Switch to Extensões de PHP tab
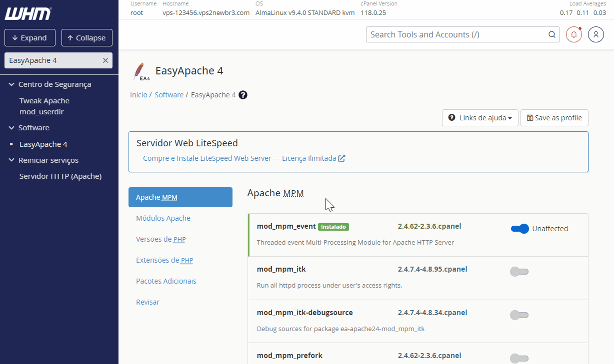 [164, 260]
